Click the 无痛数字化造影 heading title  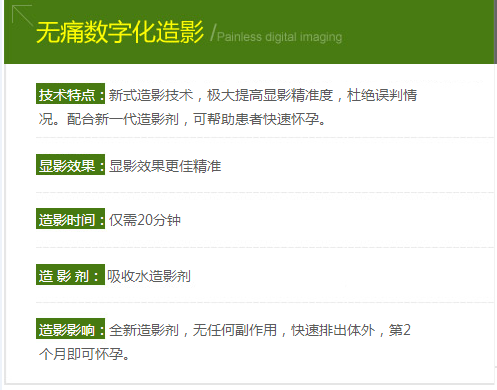coord(120,32)
